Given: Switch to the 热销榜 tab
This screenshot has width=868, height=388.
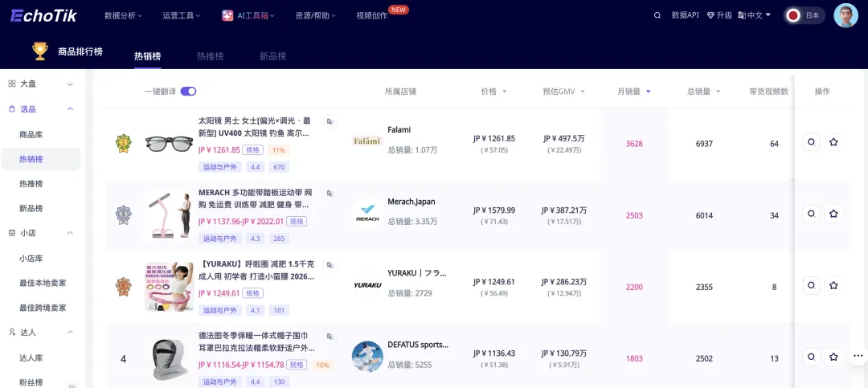Looking at the screenshot, I should coord(147,56).
